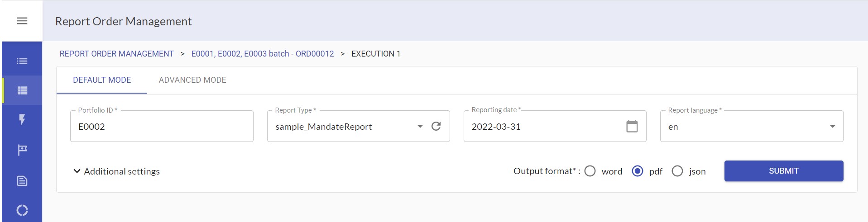Expand Additional settings section

pyautogui.click(x=117, y=171)
